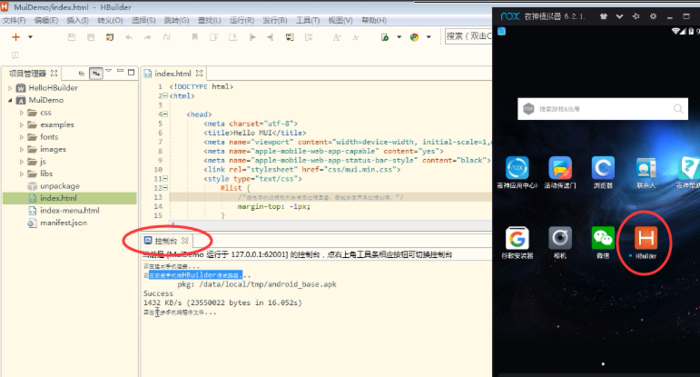Click the magnifier in Nox search bar
700x377 pixels.
(x=678, y=109)
